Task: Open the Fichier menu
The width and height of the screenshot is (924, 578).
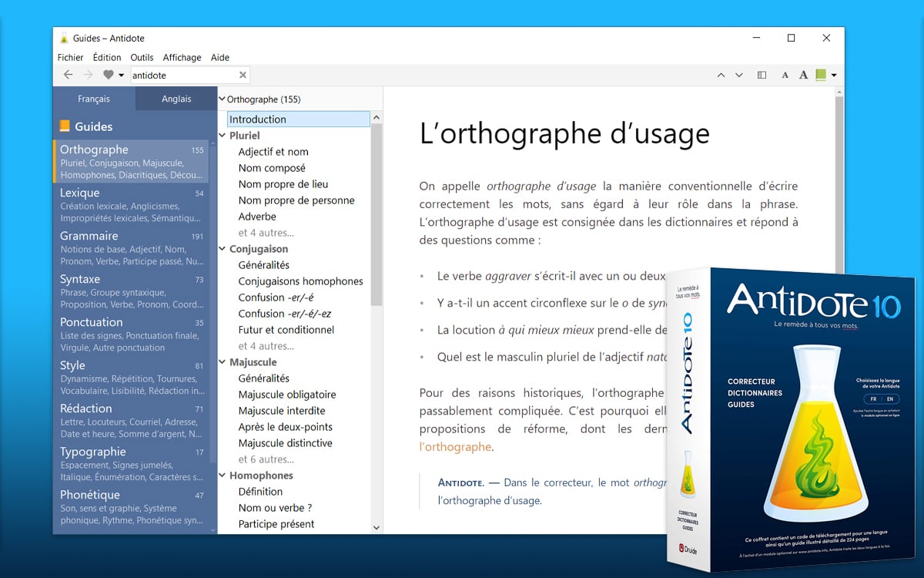Action: (x=71, y=57)
